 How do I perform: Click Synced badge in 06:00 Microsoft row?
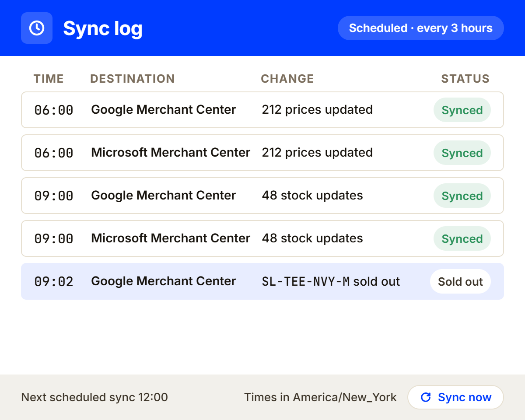tap(462, 153)
